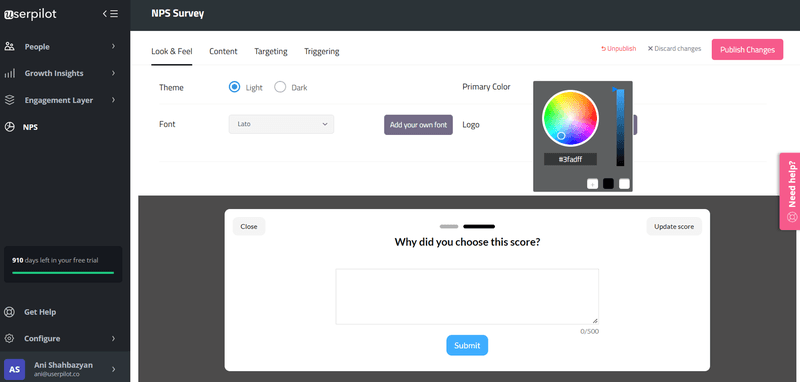Click the Need help lifebuoy icon
This screenshot has height=382, width=800.
pyautogui.click(x=792, y=216)
